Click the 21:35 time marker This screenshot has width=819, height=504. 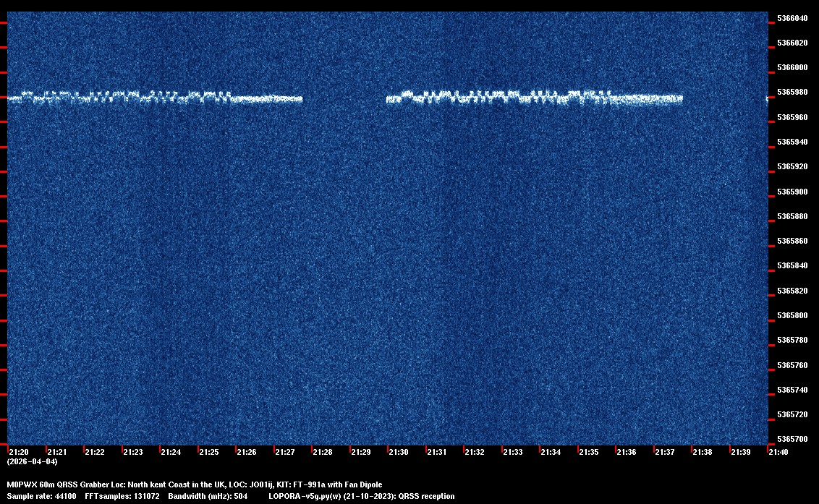pos(589,452)
